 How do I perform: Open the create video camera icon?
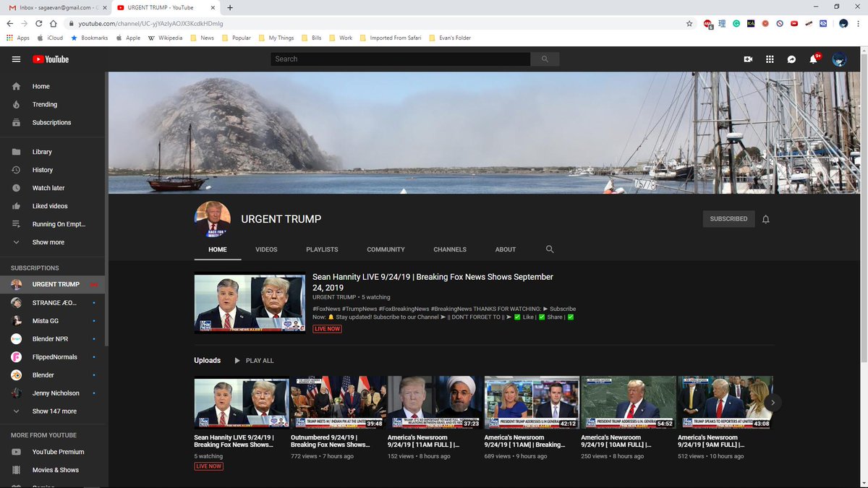click(x=748, y=59)
